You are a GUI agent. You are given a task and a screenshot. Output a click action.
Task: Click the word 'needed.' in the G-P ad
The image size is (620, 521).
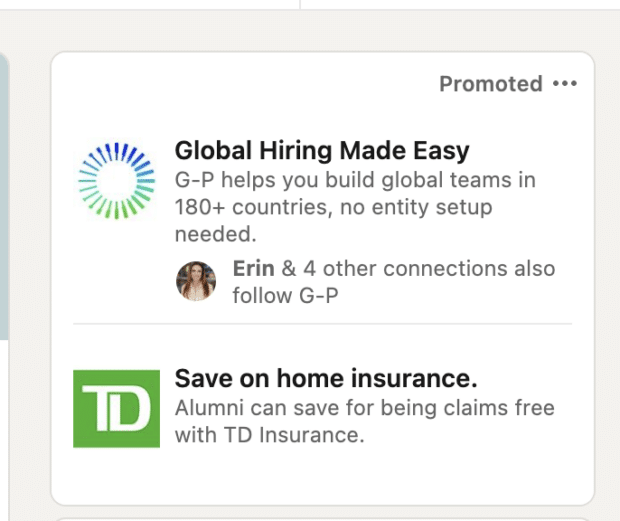(215, 234)
